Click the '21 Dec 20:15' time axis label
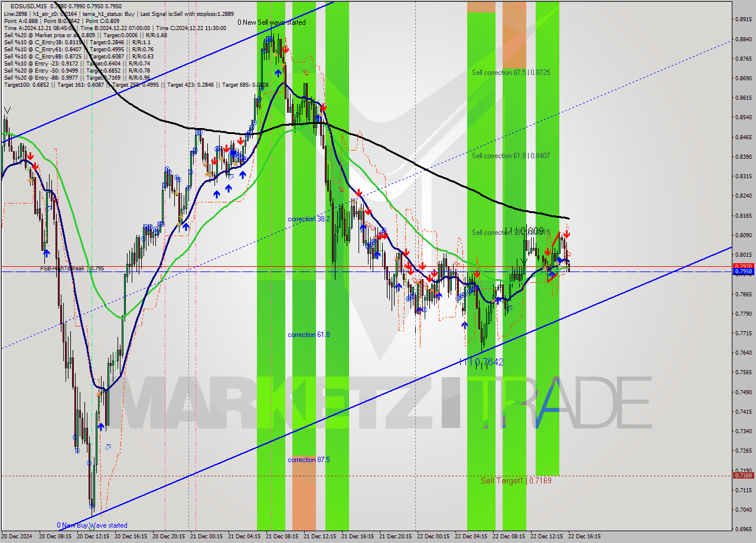The height and width of the screenshot is (543, 756). [x=396, y=537]
